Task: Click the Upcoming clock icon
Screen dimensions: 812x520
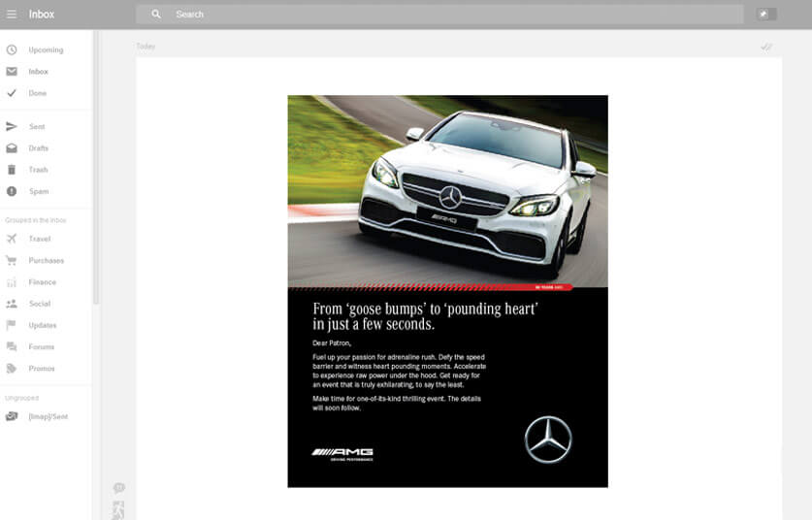Action: tap(12, 49)
